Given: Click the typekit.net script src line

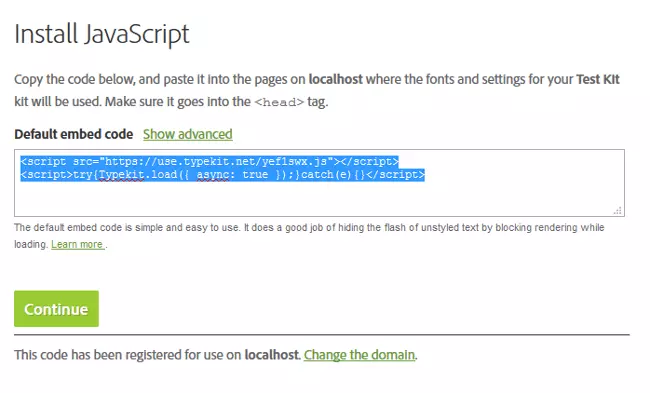Looking at the screenshot, I should coord(210,161).
